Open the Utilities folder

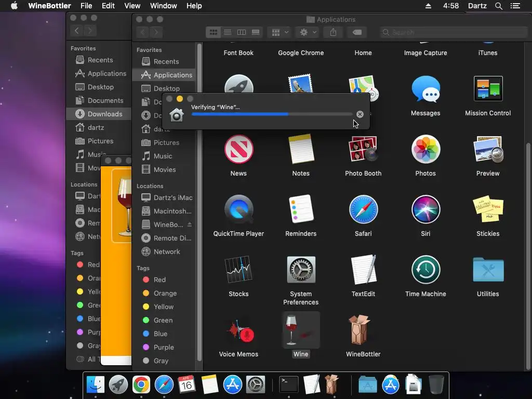click(x=488, y=270)
